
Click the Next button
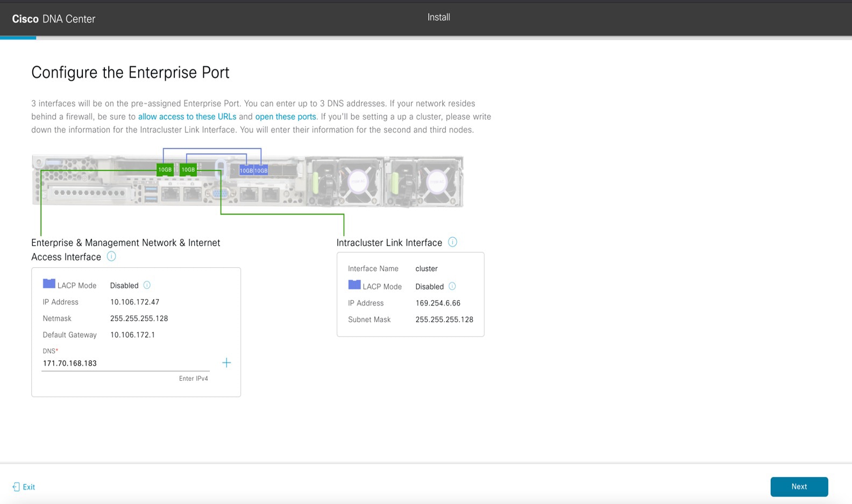point(799,487)
